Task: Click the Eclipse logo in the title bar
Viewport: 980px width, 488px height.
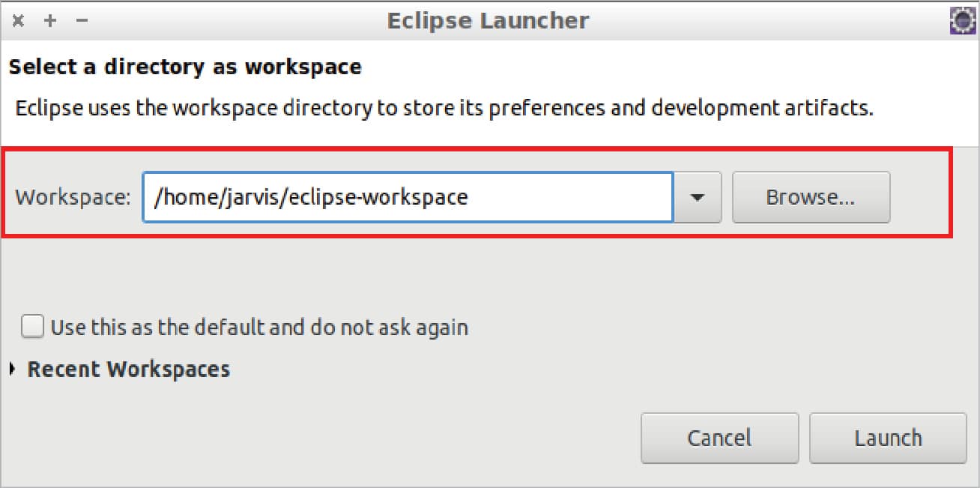Action: (962, 20)
